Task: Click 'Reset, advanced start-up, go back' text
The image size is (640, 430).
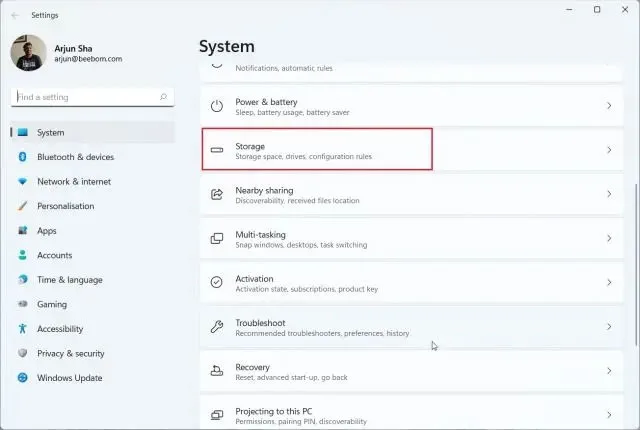Action: coord(291,377)
